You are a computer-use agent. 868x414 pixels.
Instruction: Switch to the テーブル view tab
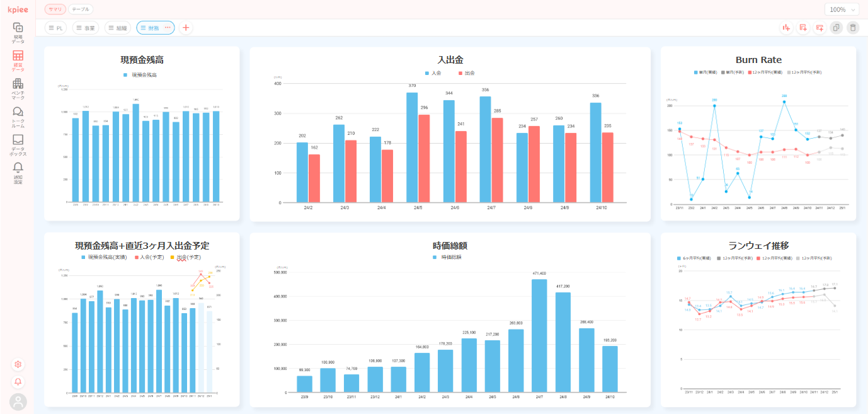click(x=81, y=9)
